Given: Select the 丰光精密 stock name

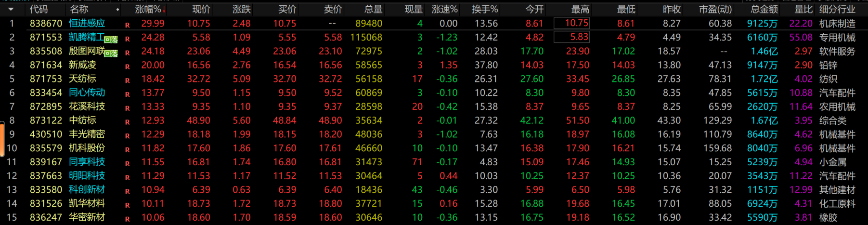Looking at the screenshot, I should coord(87,134).
